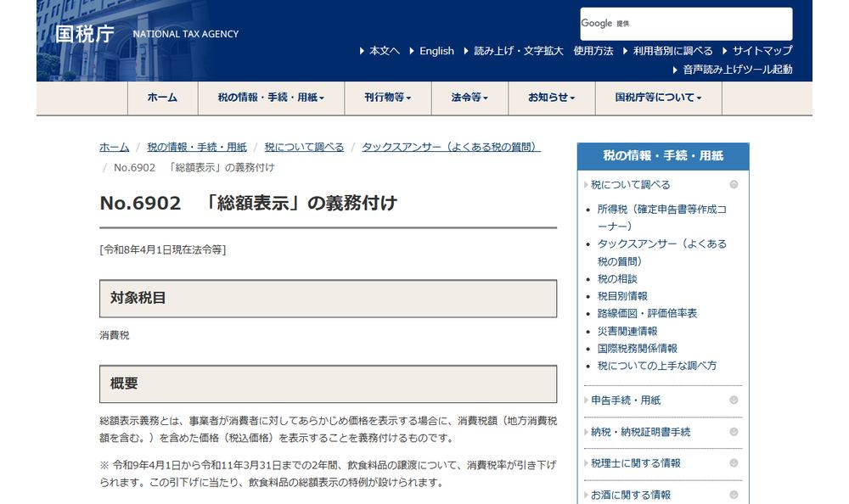Click circle icon beside 申告手続・用紙
849x504 pixels.
click(x=734, y=400)
